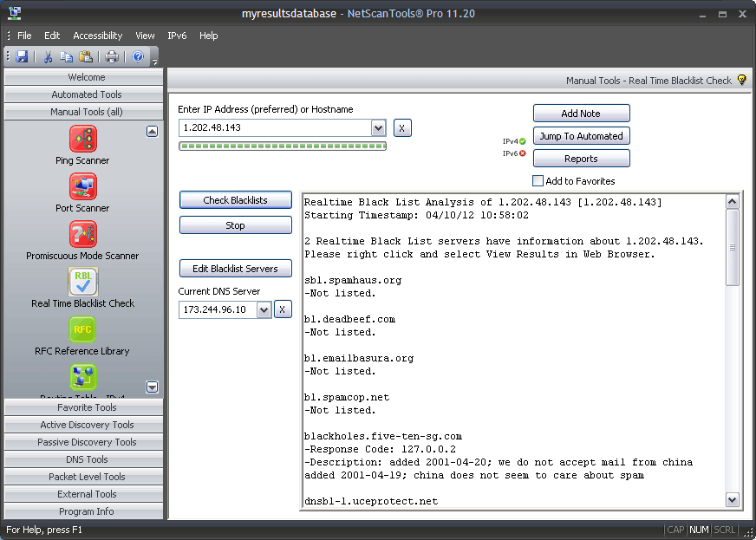Viewport: 756px width, 540px height.
Task: Collapse the Manual Tools (all) section
Action: point(84,112)
